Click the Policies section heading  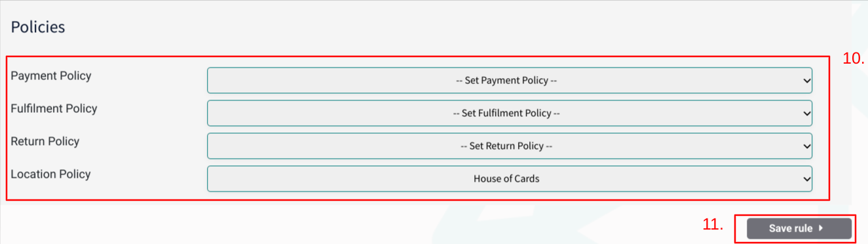click(38, 28)
